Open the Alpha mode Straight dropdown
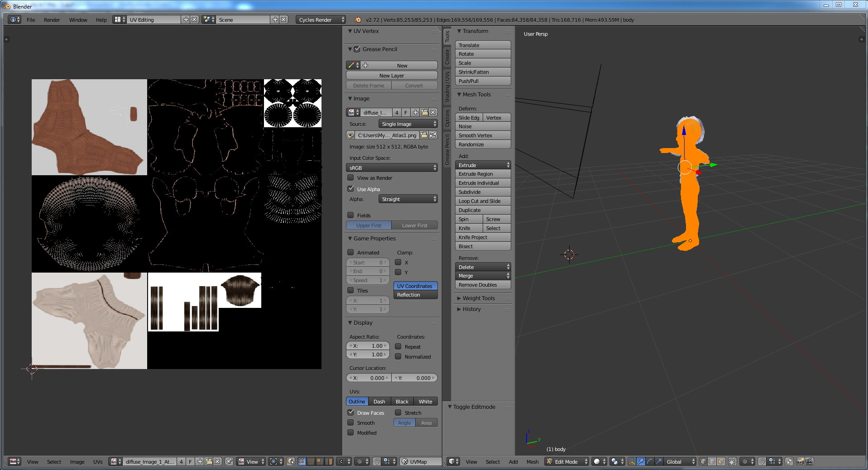The width and height of the screenshot is (868, 470). (408, 199)
